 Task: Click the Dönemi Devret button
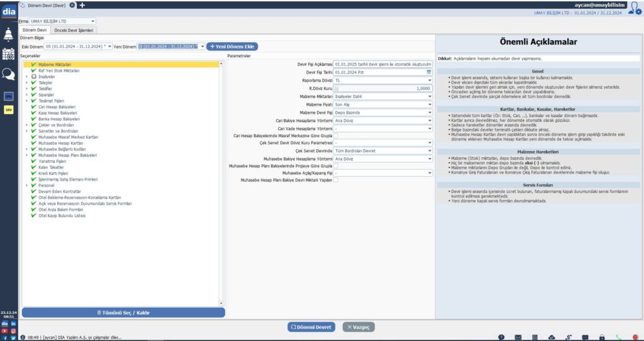311,327
